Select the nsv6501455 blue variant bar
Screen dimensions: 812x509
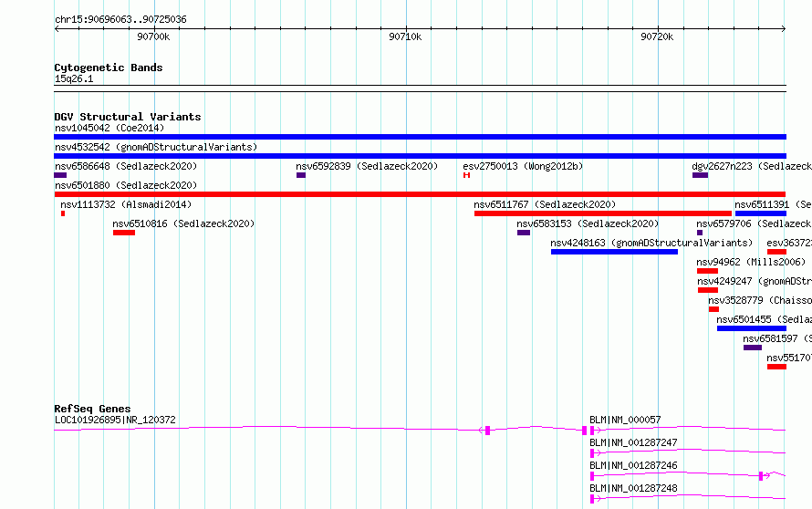[752, 328]
